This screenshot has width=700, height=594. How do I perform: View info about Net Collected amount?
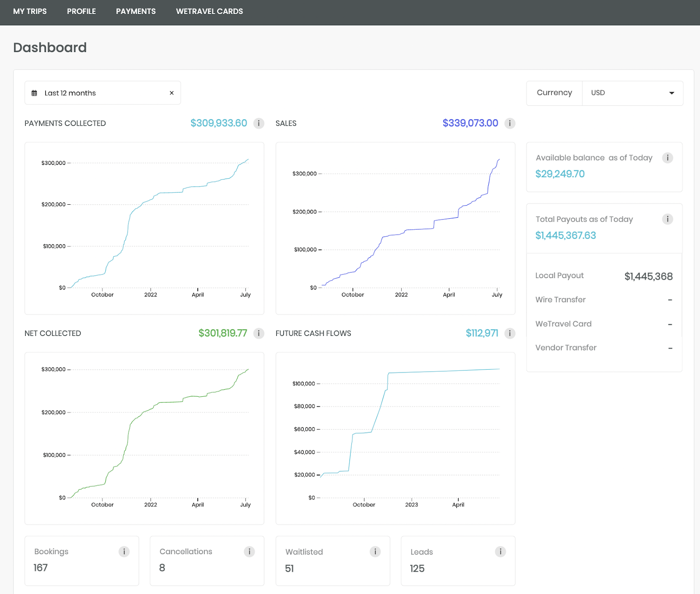259,333
